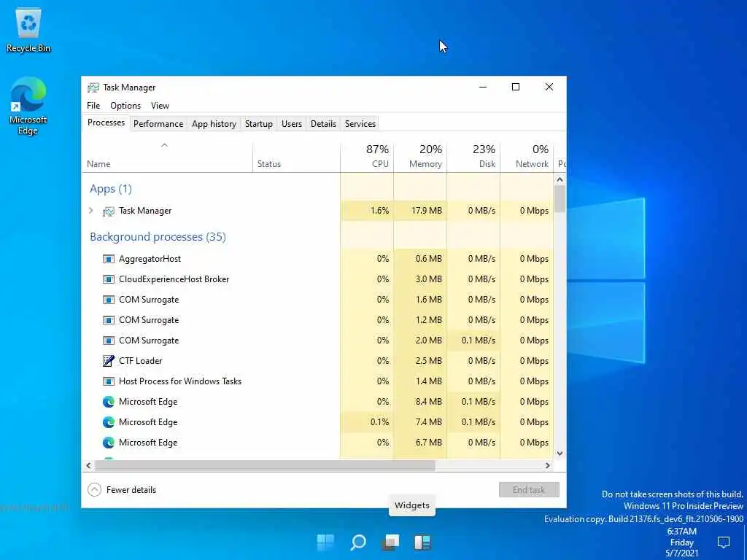Click the CloudExperienceHost Broker process icon
This screenshot has width=747, height=560.
pos(109,279)
